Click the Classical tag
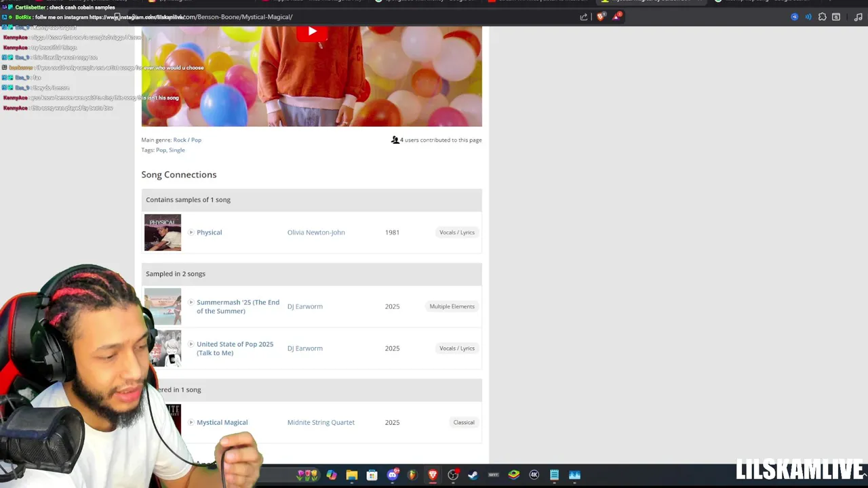This screenshot has width=868, height=488. [x=464, y=422]
